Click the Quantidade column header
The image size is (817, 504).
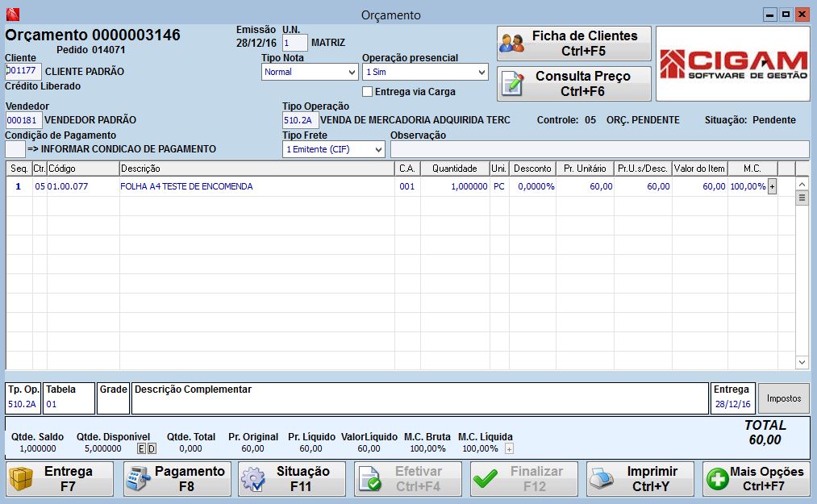(x=455, y=169)
